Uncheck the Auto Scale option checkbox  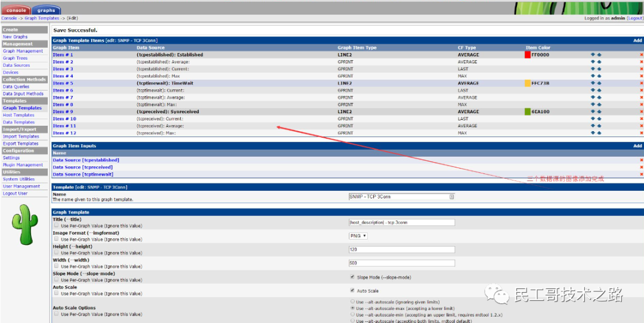[x=352, y=290]
